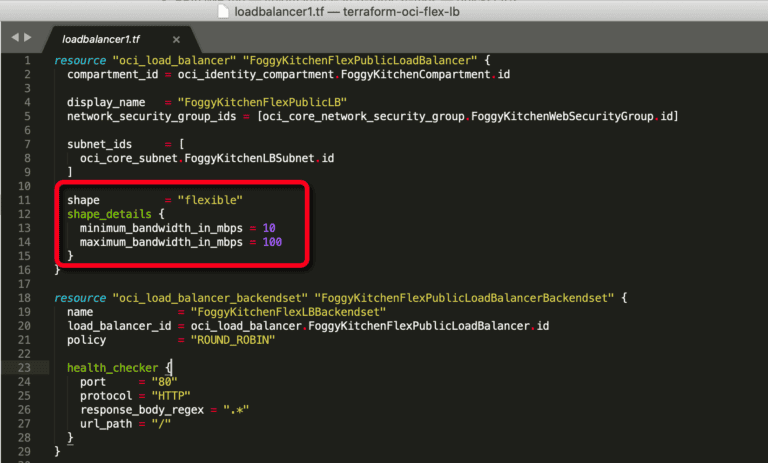The width and height of the screenshot is (768, 463).
Task: Click the shape_details block keyword
Action: click(x=109, y=214)
